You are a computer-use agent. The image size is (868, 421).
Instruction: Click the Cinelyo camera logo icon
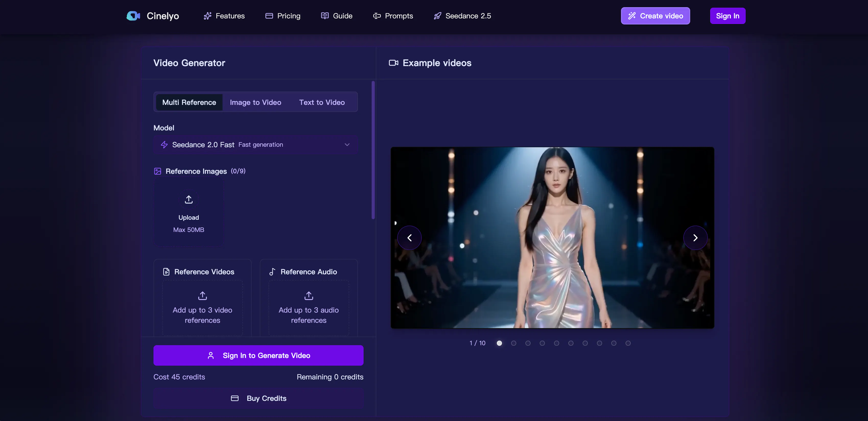[x=133, y=16]
